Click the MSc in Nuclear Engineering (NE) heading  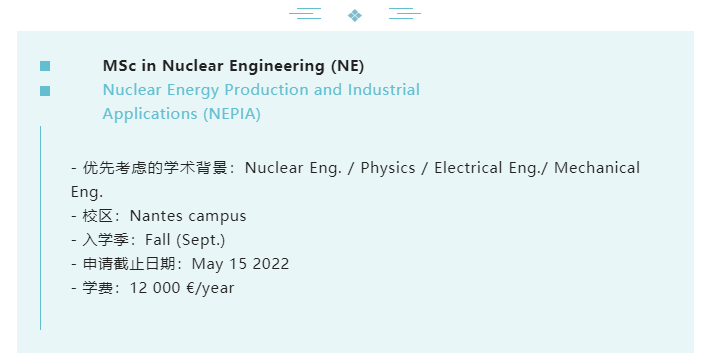(x=233, y=66)
